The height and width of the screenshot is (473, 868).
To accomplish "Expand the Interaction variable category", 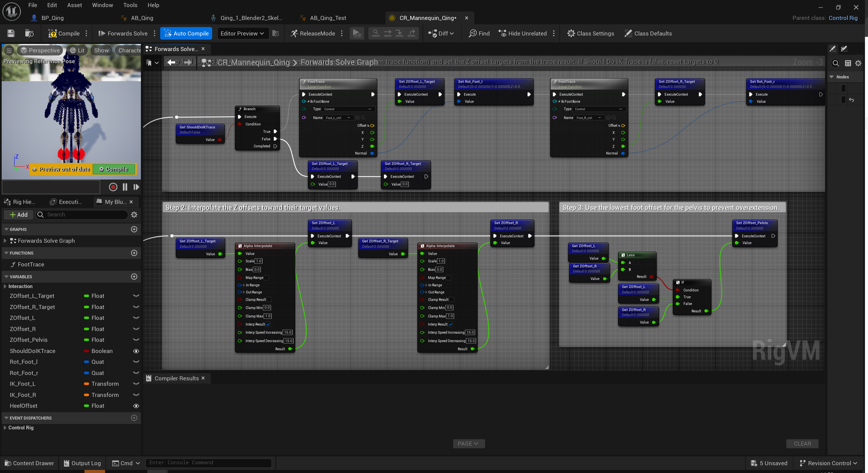I will point(5,286).
